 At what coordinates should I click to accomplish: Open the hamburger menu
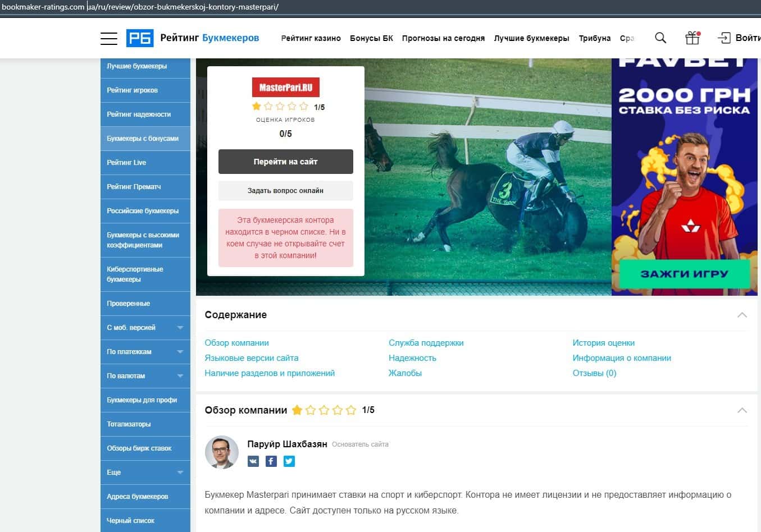coord(108,38)
